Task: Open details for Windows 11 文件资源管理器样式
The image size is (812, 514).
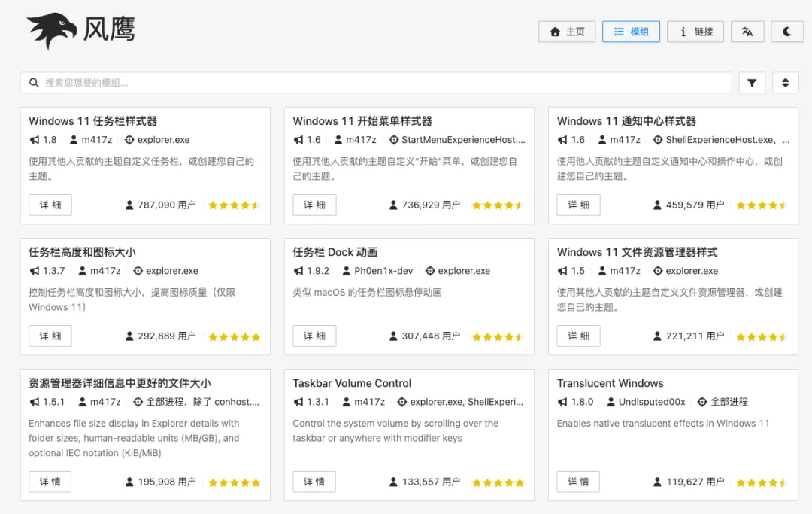Action: [x=578, y=336]
